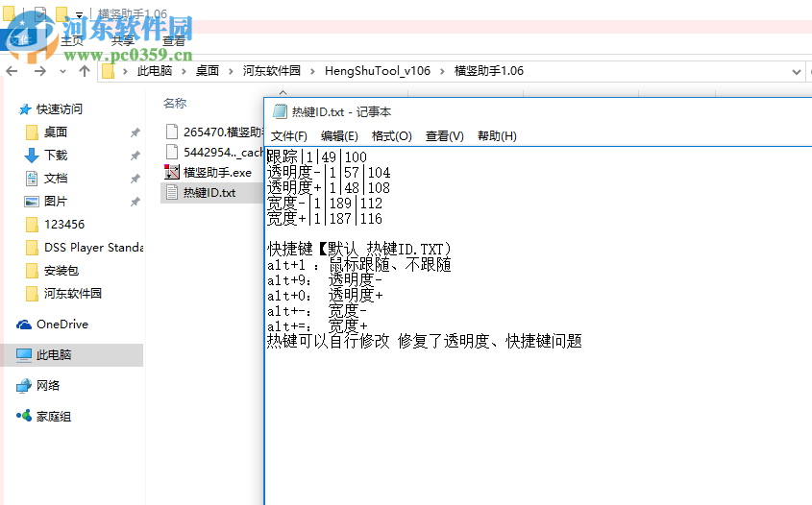
Task: Expand chevron after HengShuTool_v106 in the address bar
Action: pyautogui.click(x=442, y=71)
